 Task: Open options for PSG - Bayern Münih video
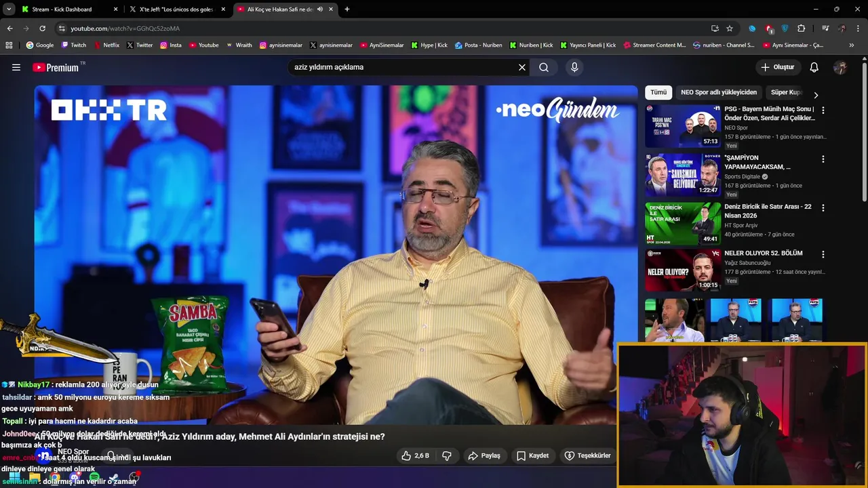point(823,110)
